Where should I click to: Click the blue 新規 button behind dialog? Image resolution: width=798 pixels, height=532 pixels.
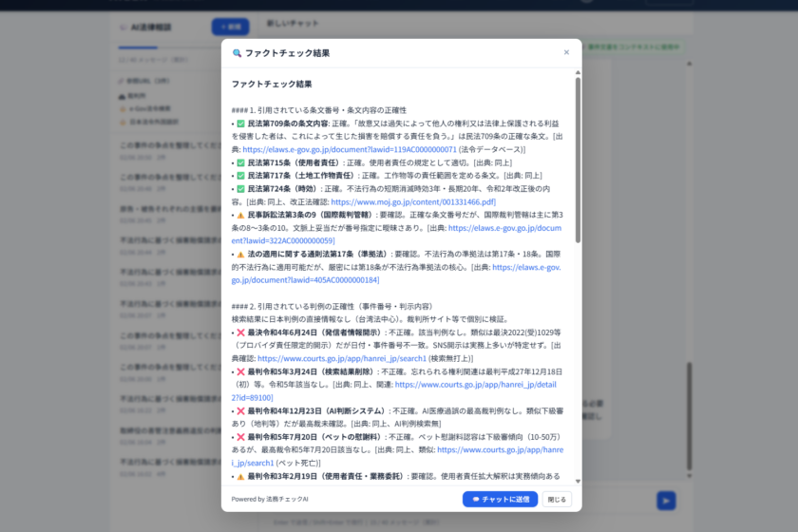[x=230, y=27]
